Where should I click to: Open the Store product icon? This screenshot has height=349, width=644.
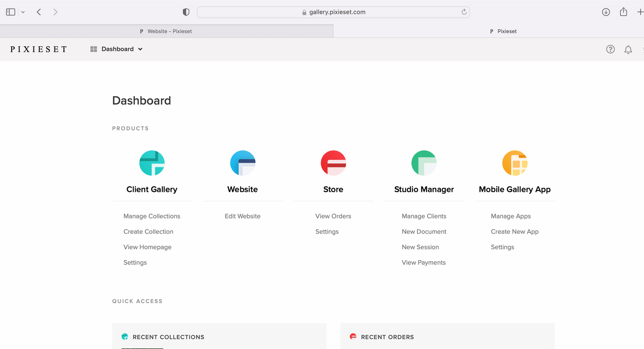click(x=333, y=163)
